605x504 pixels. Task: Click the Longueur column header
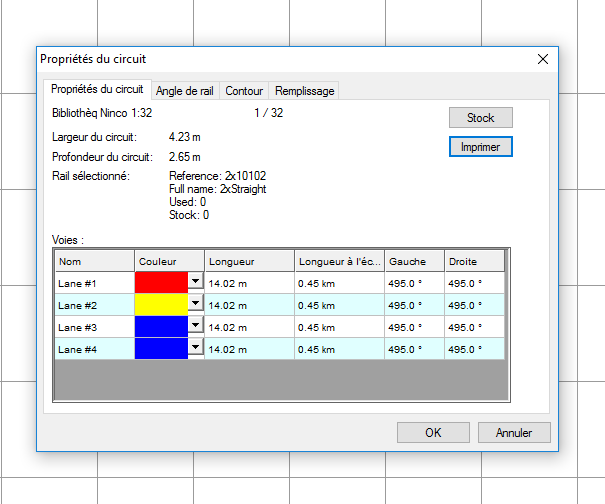(249, 261)
